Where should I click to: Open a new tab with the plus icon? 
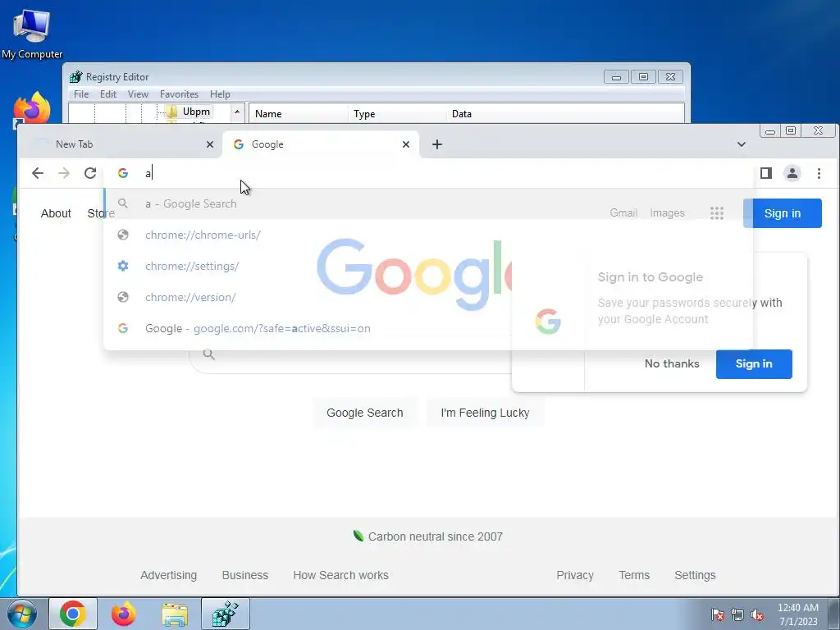point(437,144)
